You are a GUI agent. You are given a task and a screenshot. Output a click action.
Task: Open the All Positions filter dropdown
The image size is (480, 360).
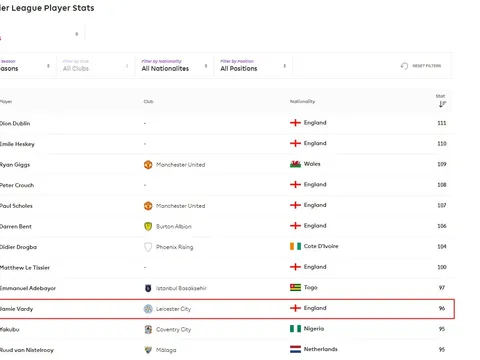pyautogui.click(x=253, y=66)
